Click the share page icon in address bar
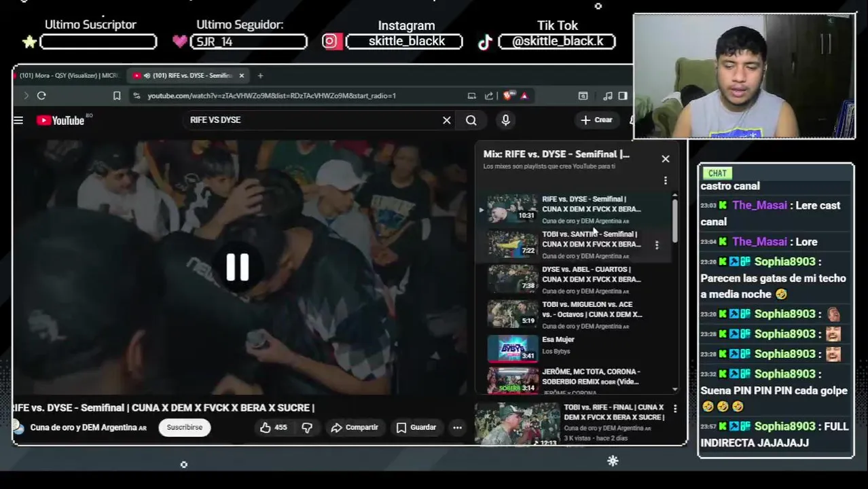868x489 pixels. [488, 96]
